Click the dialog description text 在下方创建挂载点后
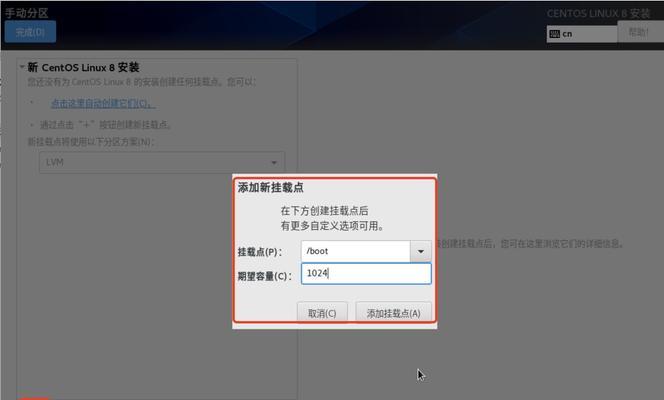 coord(324,211)
